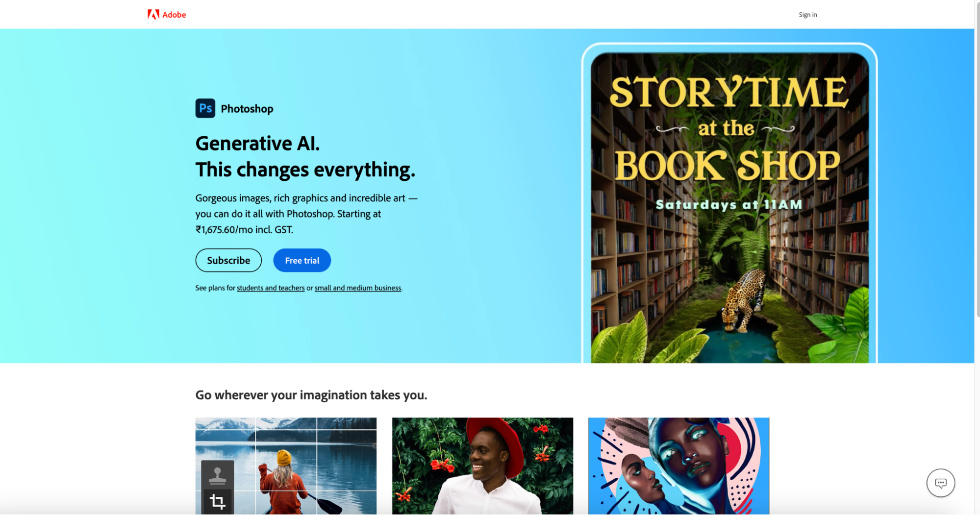The width and height of the screenshot is (980, 515).
Task: Click the Storytime at the Book Shop poster
Action: click(x=729, y=206)
